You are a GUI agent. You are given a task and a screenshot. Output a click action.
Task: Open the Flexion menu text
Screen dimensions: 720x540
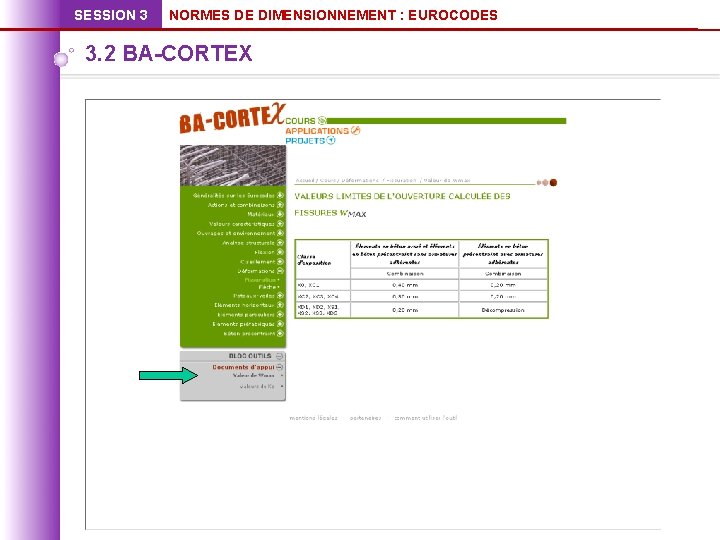[x=264, y=252]
